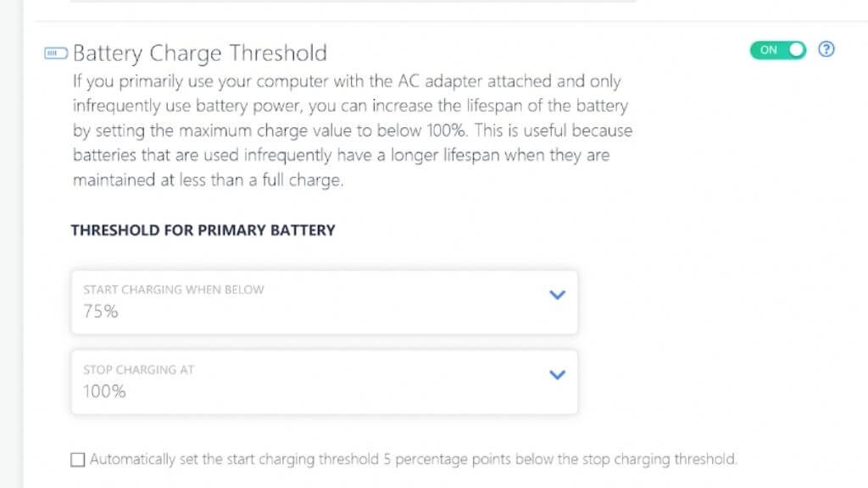The height and width of the screenshot is (488, 868).
Task: Click the 100% stop charging value
Action: (x=104, y=391)
